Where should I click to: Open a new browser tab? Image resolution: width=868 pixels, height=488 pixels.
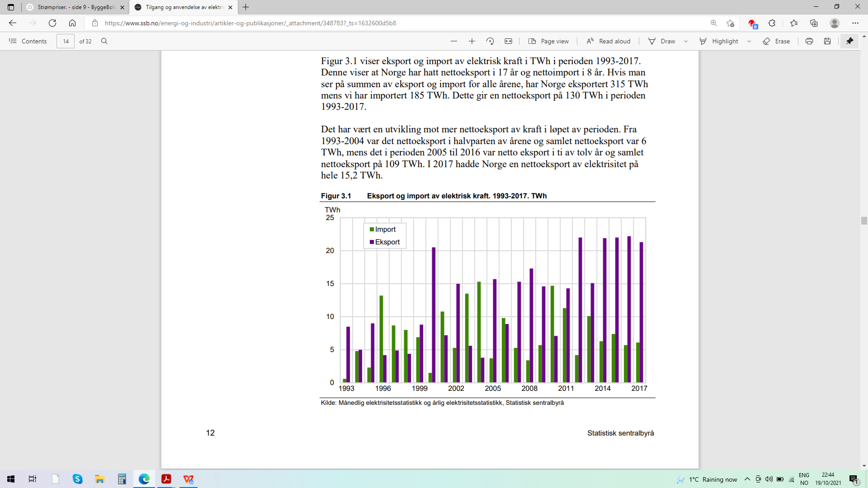click(245, 7)
